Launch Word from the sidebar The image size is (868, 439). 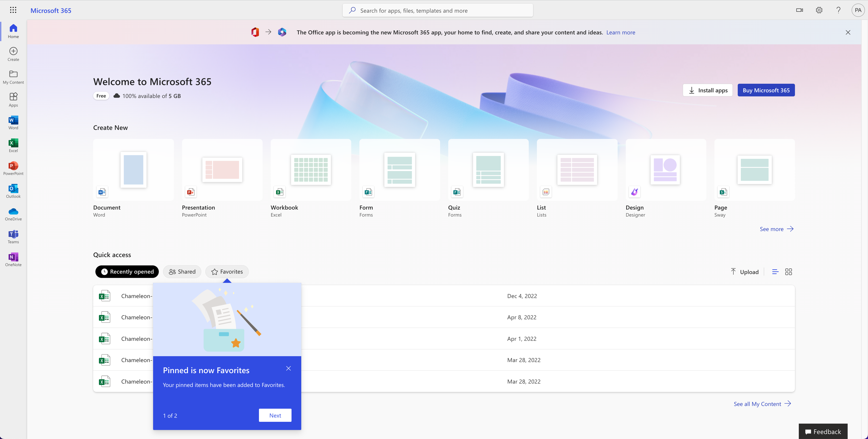[13, 122]
